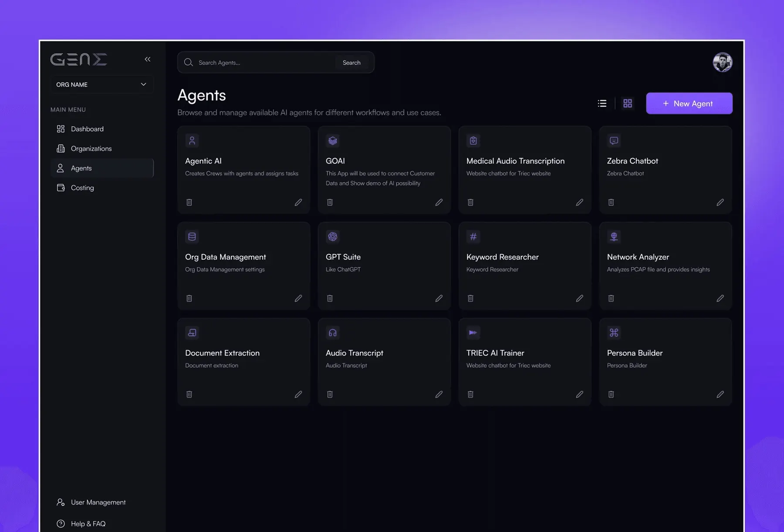Click the GENE logo
Screen dimensions: 784x532
(79, 59)
